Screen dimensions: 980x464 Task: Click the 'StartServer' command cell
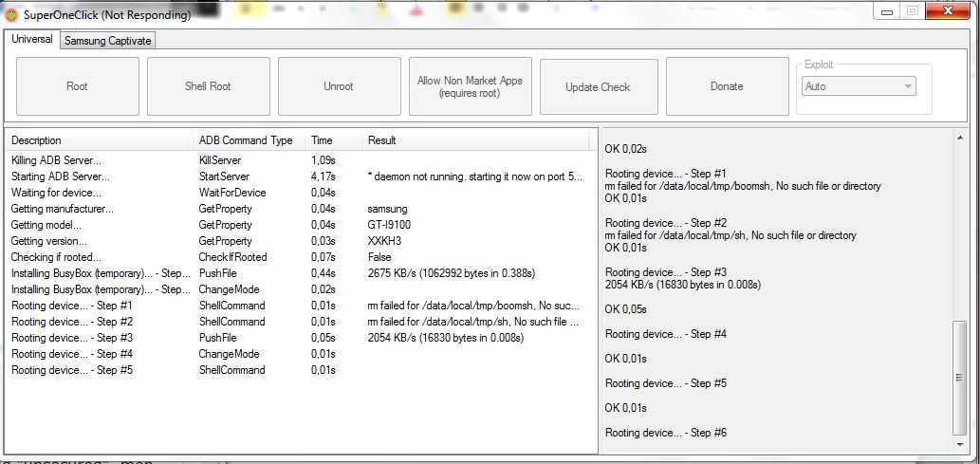click(224, 176)
